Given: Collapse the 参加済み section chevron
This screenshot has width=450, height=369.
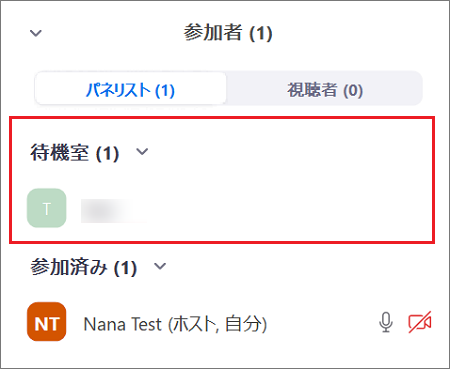Looking at the screenshot, I should coord(160,266).
